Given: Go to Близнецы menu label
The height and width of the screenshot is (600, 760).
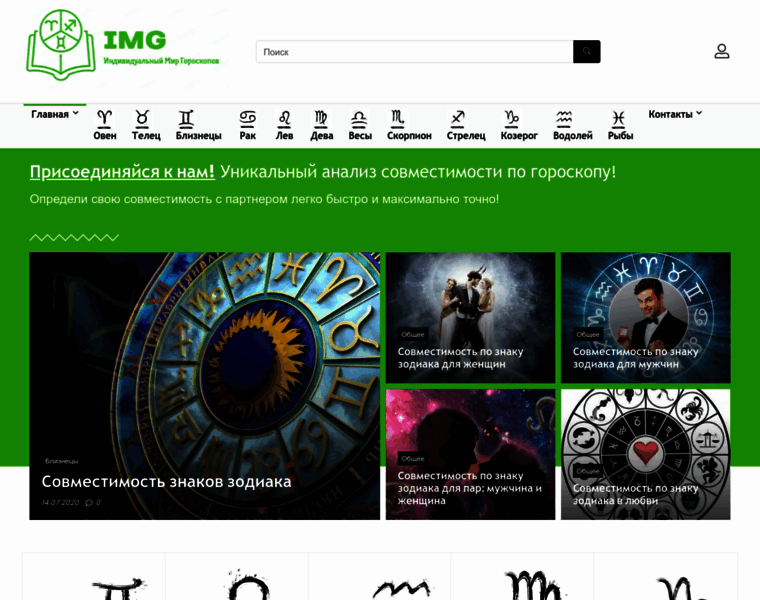Looking at the screenshot, I should click(x=198, y=136).
